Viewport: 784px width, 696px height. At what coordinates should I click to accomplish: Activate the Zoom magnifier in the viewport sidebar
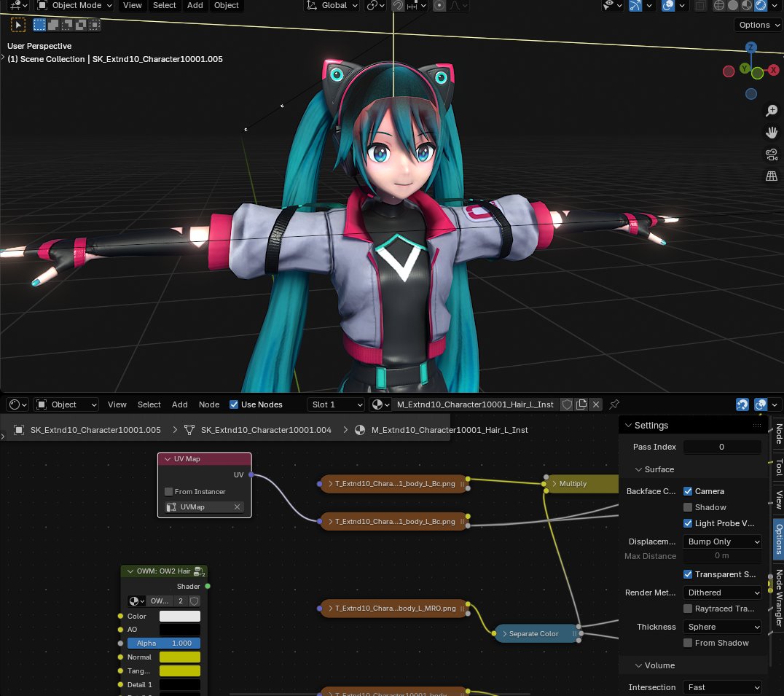(x=772, y=111)
